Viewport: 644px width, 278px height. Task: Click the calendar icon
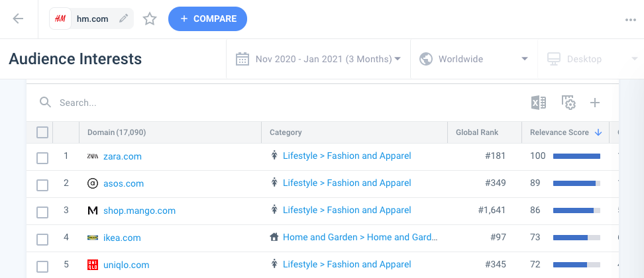242,59
